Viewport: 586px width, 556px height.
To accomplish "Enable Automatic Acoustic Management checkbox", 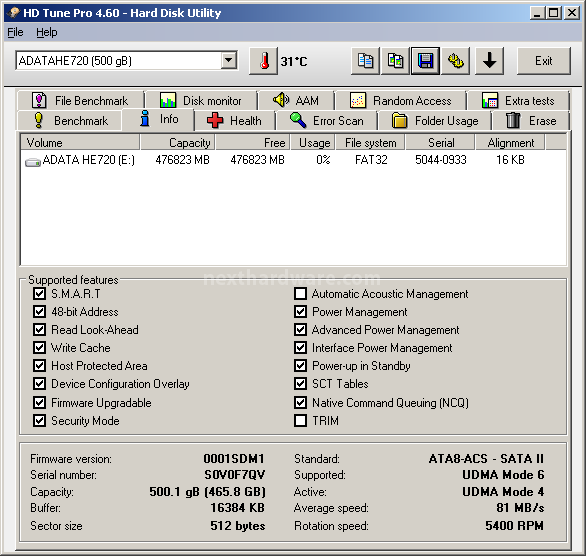I will [x=300, y=294].
